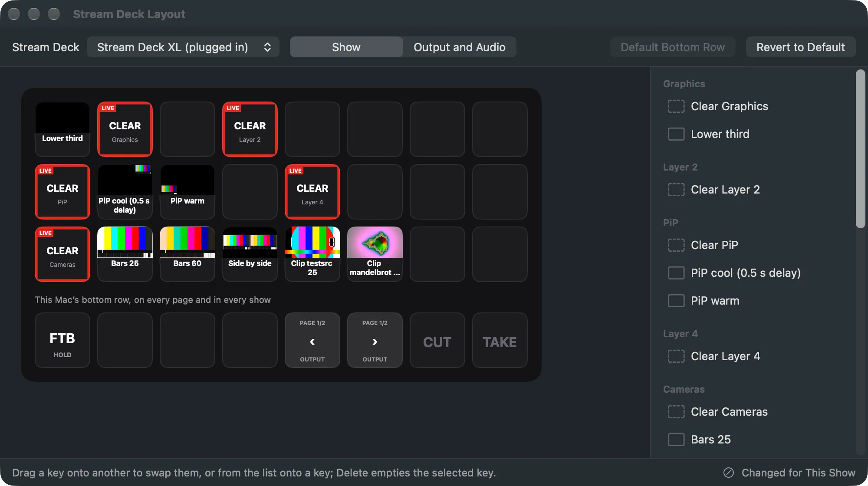
Task: Click Revert to Default button
Action: coord(801,47)
